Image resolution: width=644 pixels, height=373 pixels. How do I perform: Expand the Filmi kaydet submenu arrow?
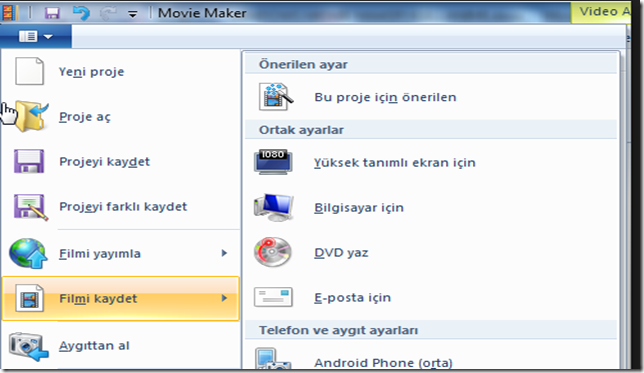coord(224,298)
